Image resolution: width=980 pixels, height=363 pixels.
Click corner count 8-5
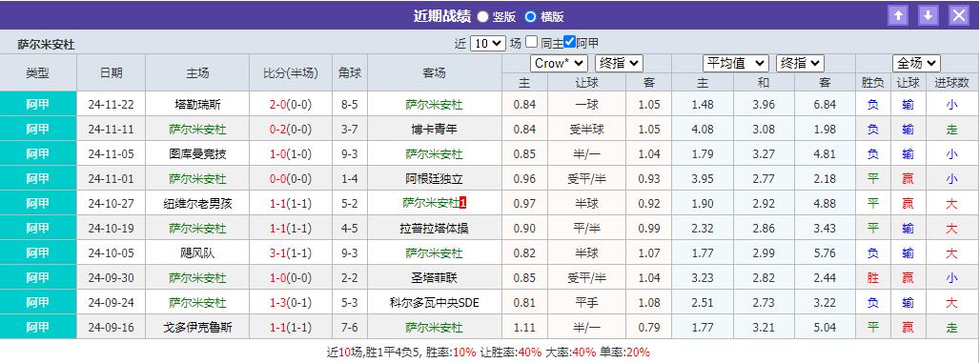[349, 105]
